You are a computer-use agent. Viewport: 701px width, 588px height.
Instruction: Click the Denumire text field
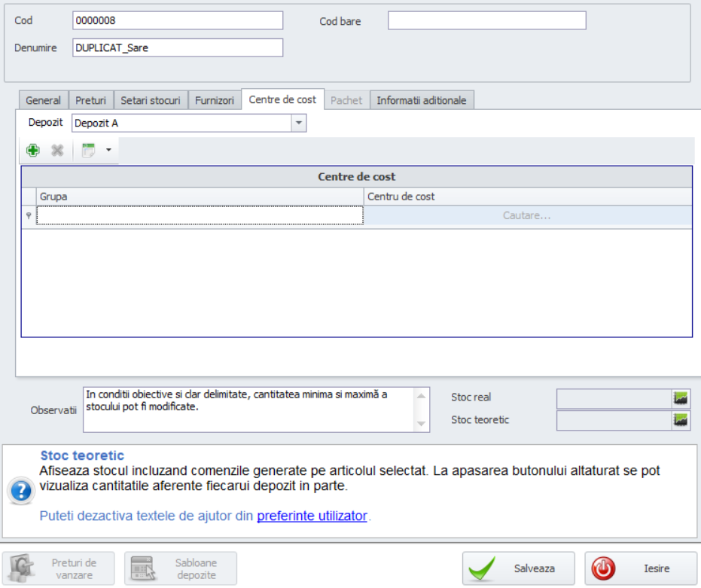pyautogui.click(x=178, y=48)
